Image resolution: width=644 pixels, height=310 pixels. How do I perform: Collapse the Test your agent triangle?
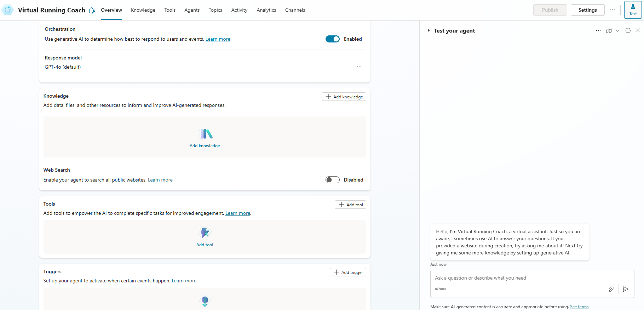429,31
